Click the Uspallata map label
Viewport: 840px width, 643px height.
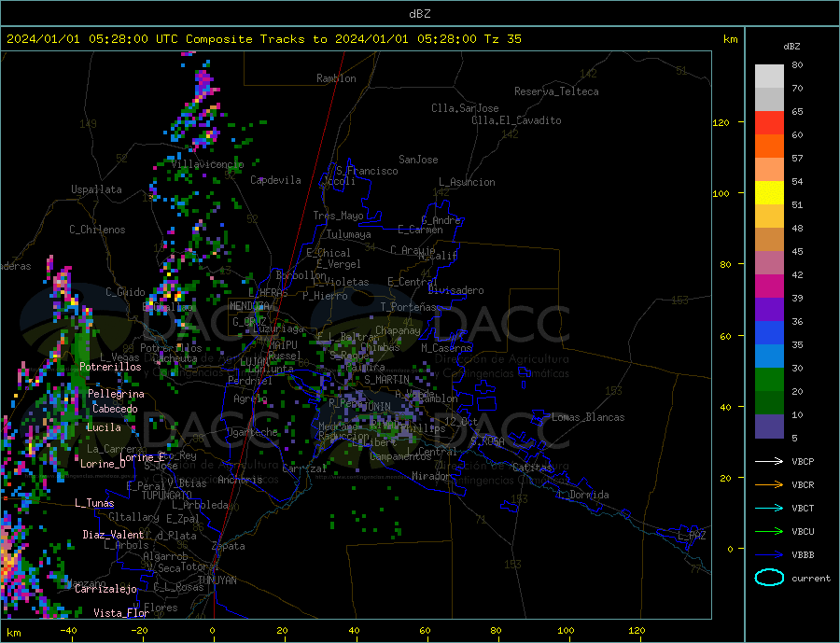(x=96, y=189)
